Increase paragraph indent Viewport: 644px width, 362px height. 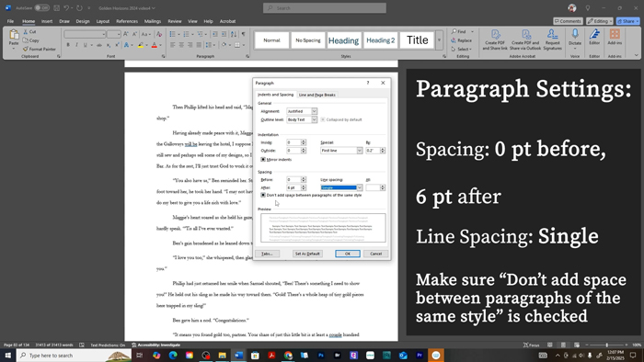click(224, 34)
